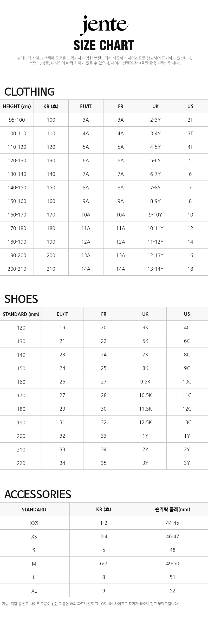Viewport: 208px width, 644px height.
Task: Click the 49-50 finger circumference cell
Action: (173, 564)
